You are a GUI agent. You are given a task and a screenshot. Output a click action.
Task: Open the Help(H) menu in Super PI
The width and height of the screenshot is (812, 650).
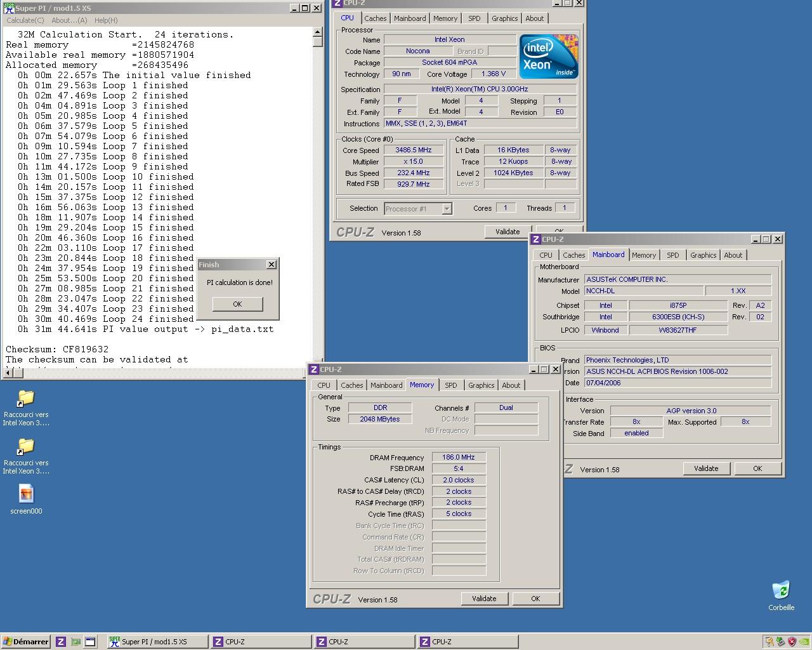106,20
